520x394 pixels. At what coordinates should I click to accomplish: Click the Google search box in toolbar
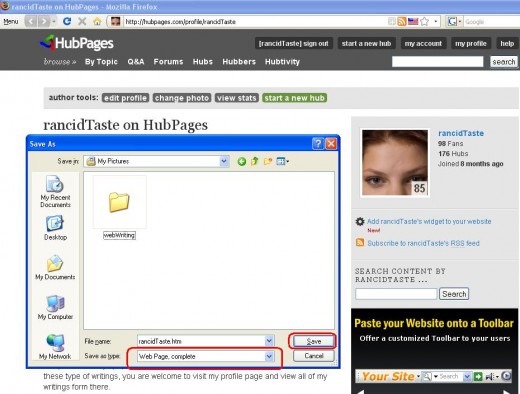point(491,22)
